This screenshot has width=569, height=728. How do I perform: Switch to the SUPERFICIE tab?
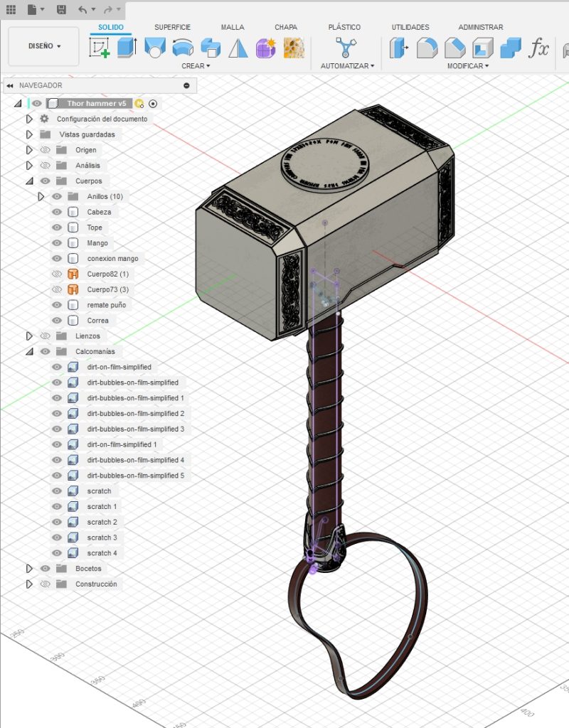point(172,27)
